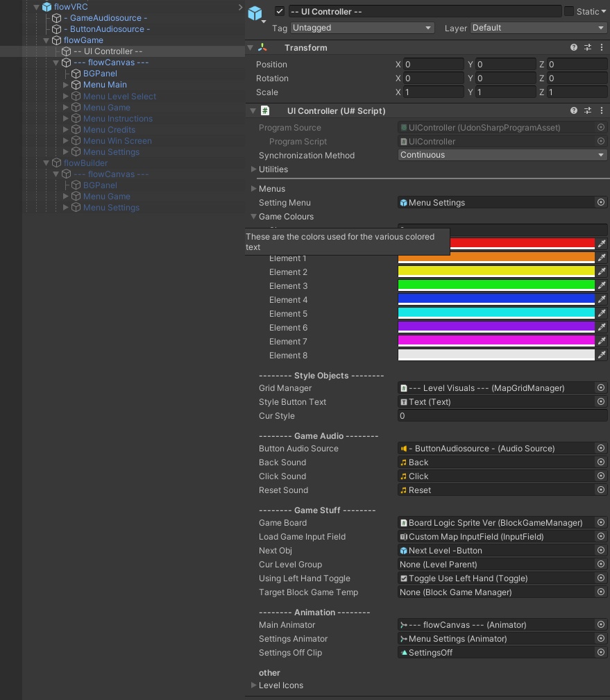Click the preset icon on the Transform component
This screenshot has height=700, width=610.
coord(587,47)
